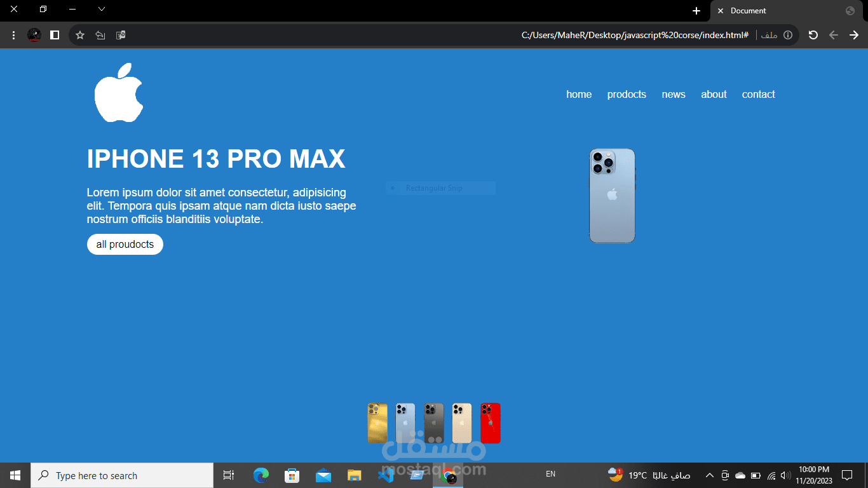868x488 pixels.
Task: Click the translate page icon in address bar
Action: tap(120, 35)
